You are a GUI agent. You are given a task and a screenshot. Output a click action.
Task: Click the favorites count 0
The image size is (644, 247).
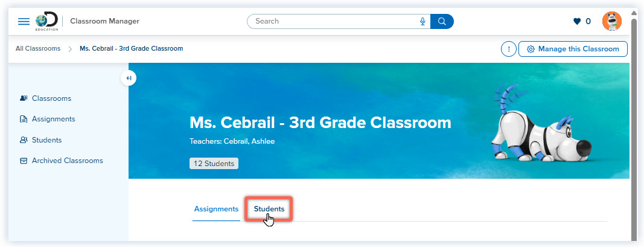[x=588, y=21]
